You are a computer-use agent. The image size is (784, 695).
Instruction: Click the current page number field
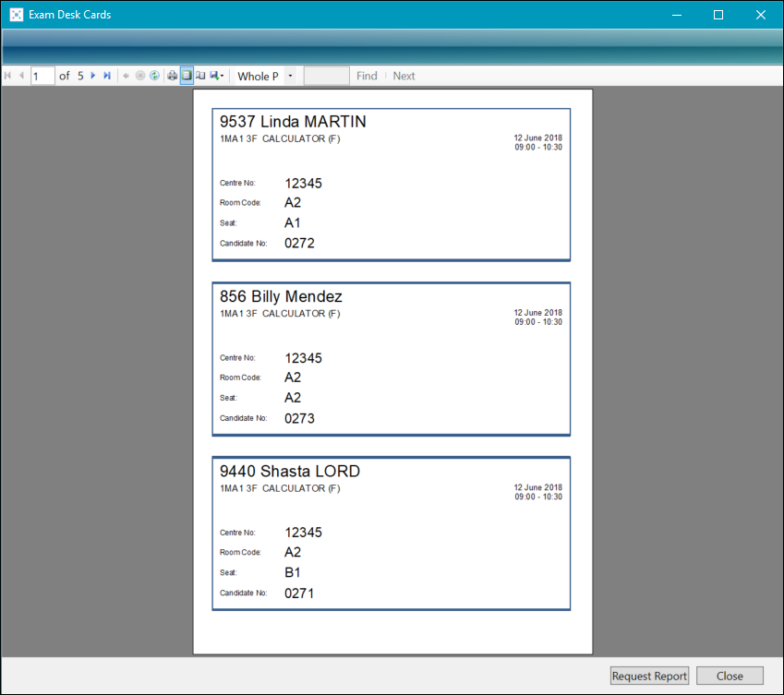pyautogui.click(x=42, y=76)
